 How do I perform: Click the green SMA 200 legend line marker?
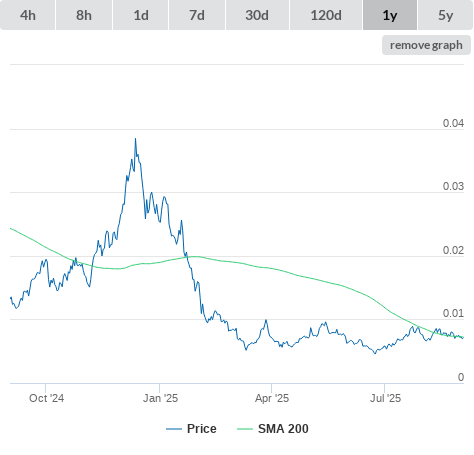[x=245, y=429]
